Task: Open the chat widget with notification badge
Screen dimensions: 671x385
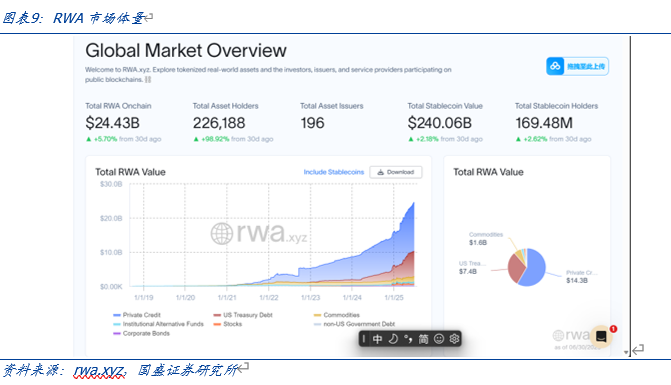Action: pyautogui.click(x=601, y=336)
